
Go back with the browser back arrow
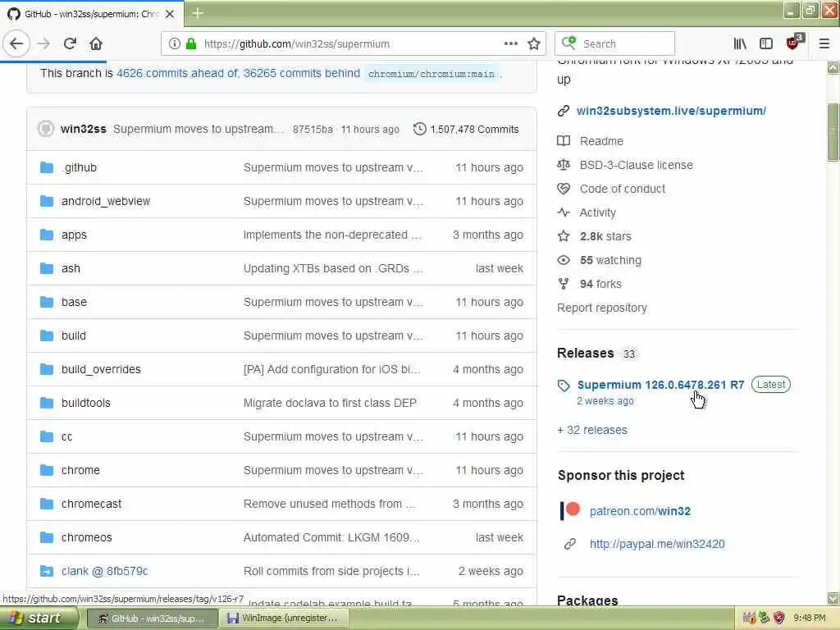click(x=16, y=44)
